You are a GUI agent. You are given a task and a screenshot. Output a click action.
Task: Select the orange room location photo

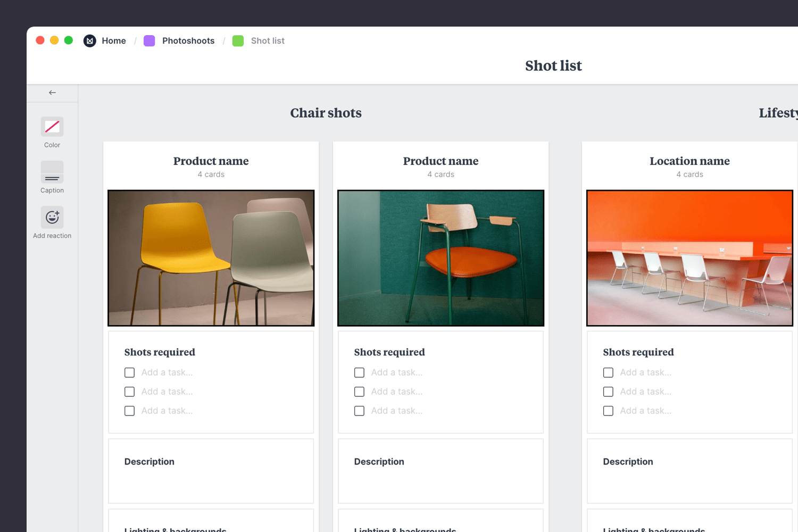689,258
